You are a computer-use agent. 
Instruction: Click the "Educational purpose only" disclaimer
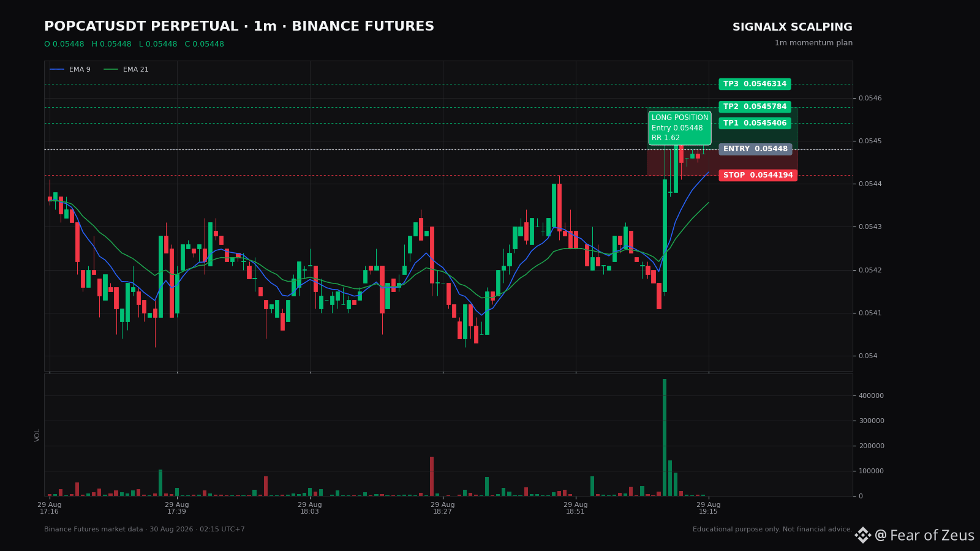pos(772,530)
